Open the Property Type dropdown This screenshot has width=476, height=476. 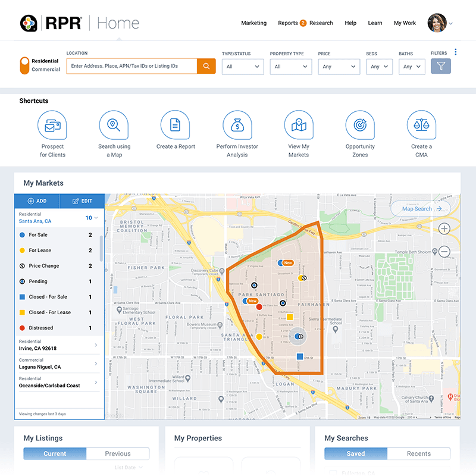pyautogui.click(x=291, y=67)
